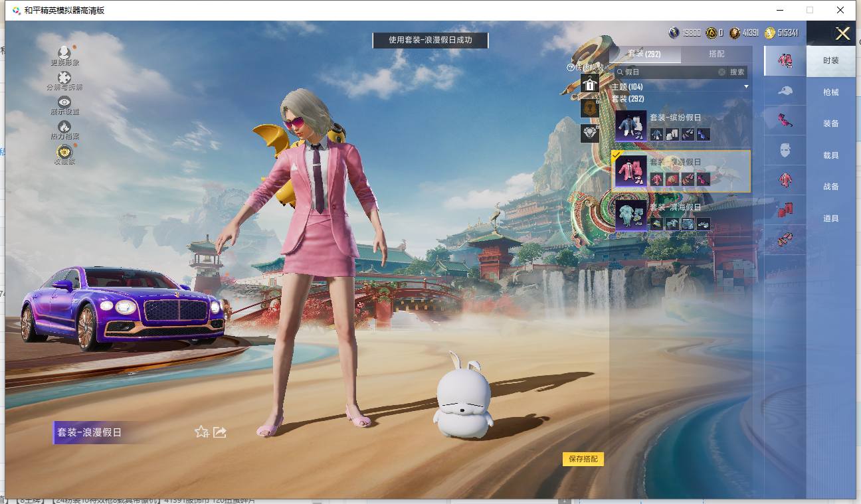
Task: Open the 收藏家 collector badge
Action: [x=64, y=151]
